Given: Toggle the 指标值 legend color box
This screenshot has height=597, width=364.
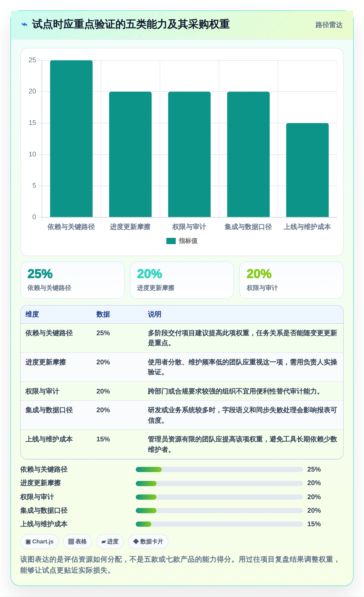Looking at the screenshot, I should coord(171,241).
